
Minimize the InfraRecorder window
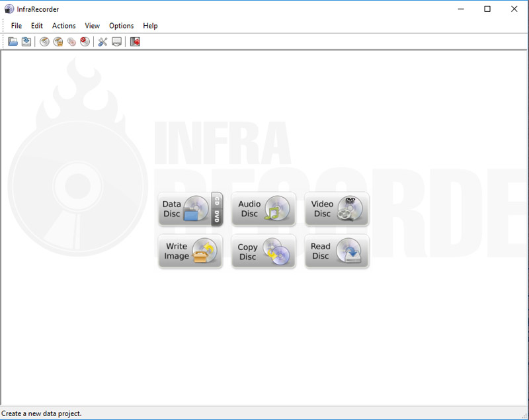point(461,9)
